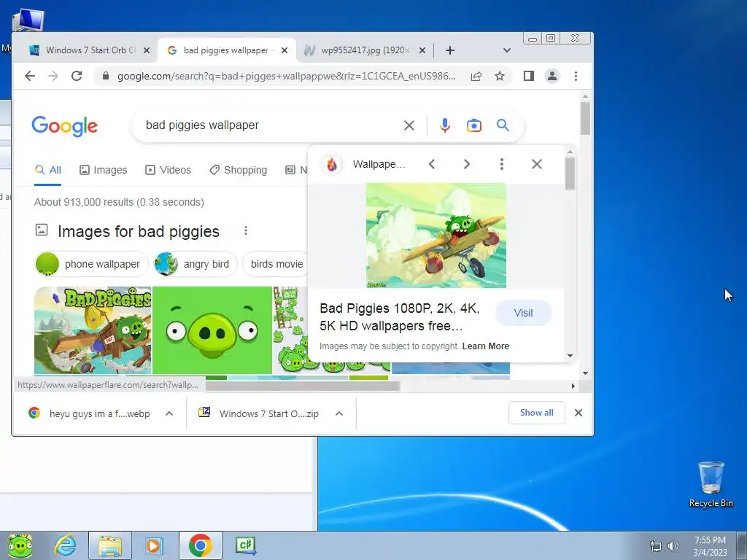Image resolution: width=747 pixels, height=560 pixels.
Task: Start voice search with the microphone icon
Action: (444, 125)
